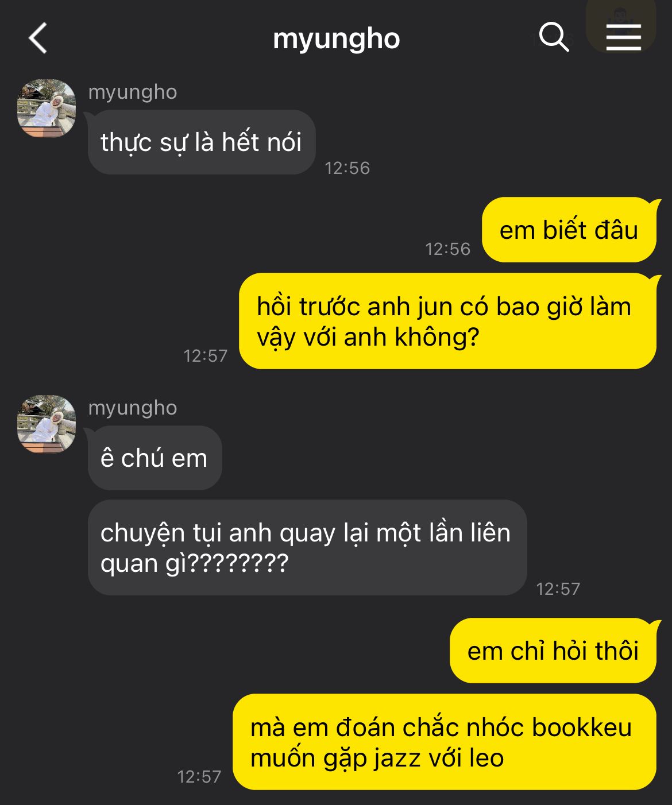Tap the 'em chỉ hỏi thôi' bubble

pos(553,651)
